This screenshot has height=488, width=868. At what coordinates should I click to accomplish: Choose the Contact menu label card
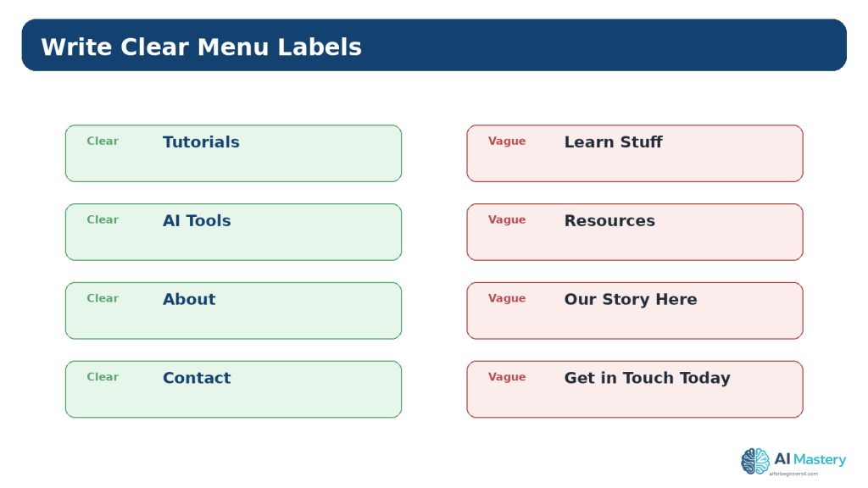233,389
